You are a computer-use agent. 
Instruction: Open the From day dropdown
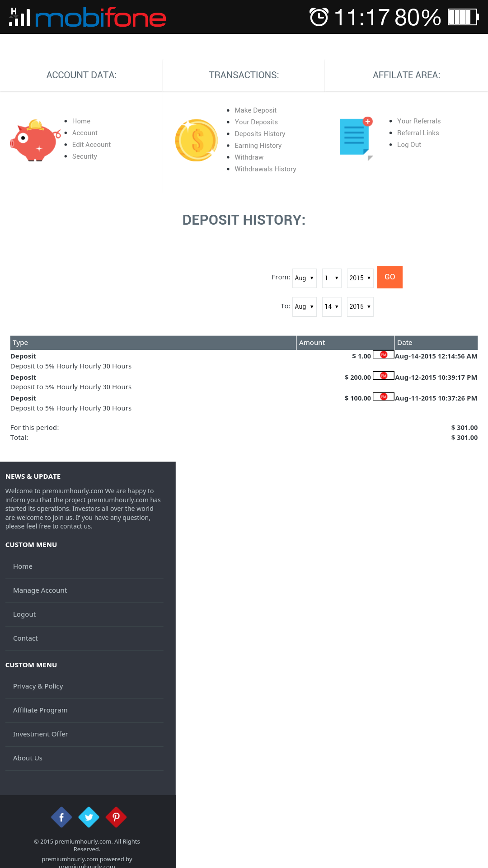(x=331, y=278)
